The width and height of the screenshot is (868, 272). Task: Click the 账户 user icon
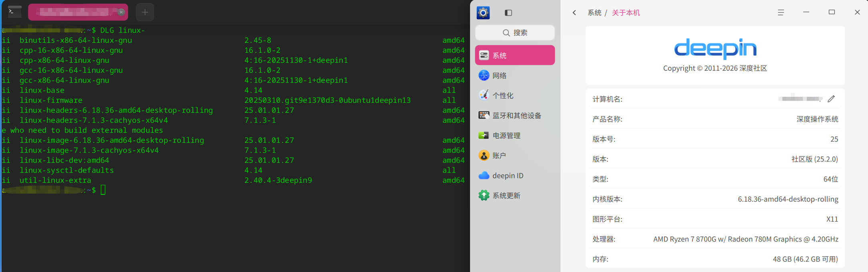point(484,155)
